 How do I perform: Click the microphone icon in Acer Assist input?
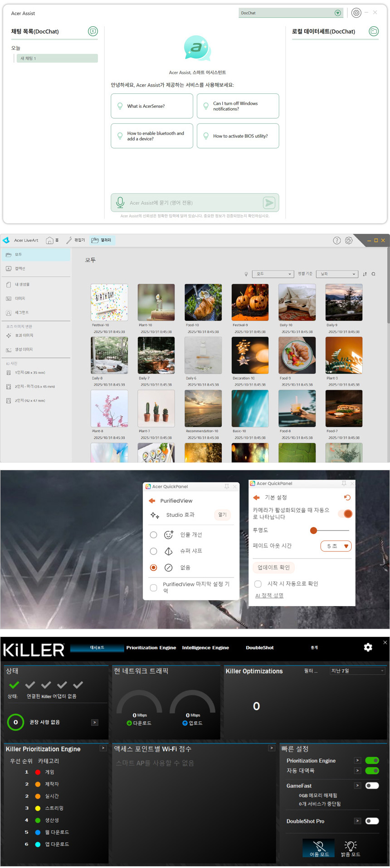pyautogui.click(x=120, y=203)
